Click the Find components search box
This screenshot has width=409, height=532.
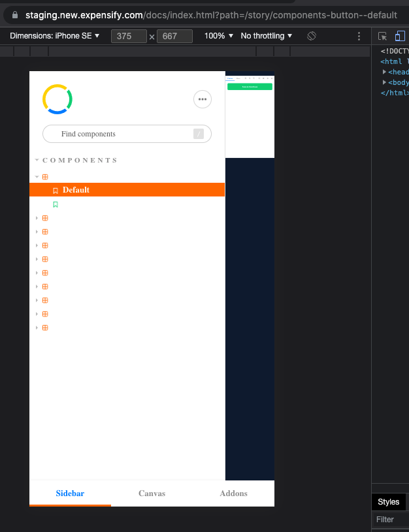(x=127, y=134)
